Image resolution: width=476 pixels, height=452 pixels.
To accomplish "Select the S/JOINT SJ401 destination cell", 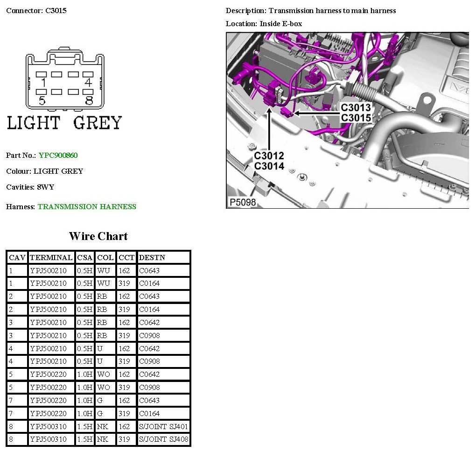I will [164, 427].
